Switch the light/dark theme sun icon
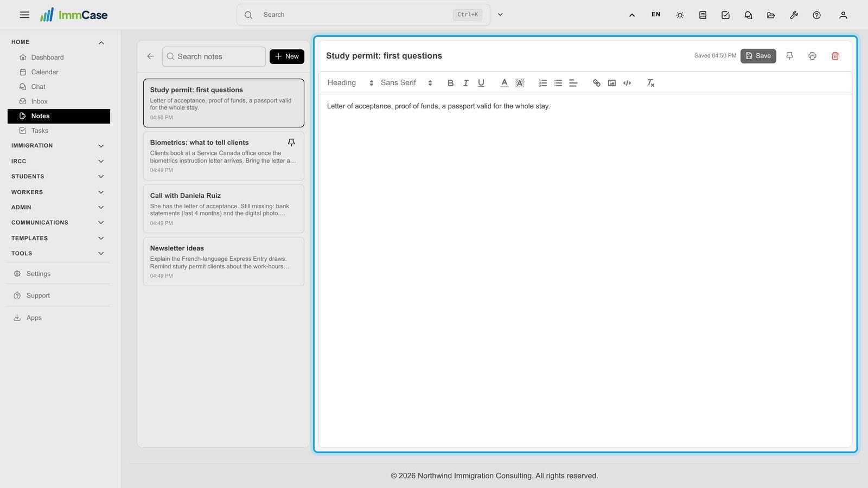 click(680, 15)
